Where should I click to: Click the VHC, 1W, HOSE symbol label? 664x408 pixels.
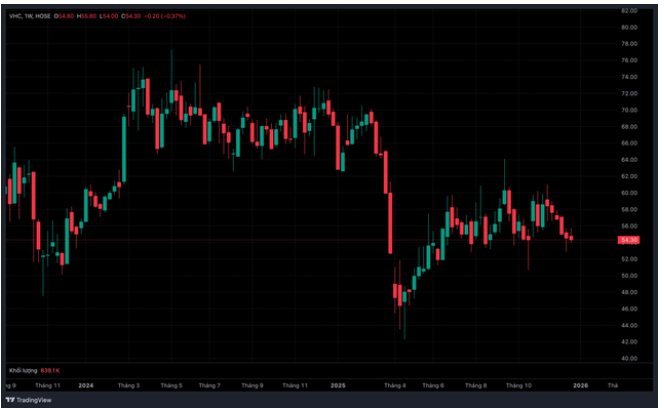click(x=30, y=16)
